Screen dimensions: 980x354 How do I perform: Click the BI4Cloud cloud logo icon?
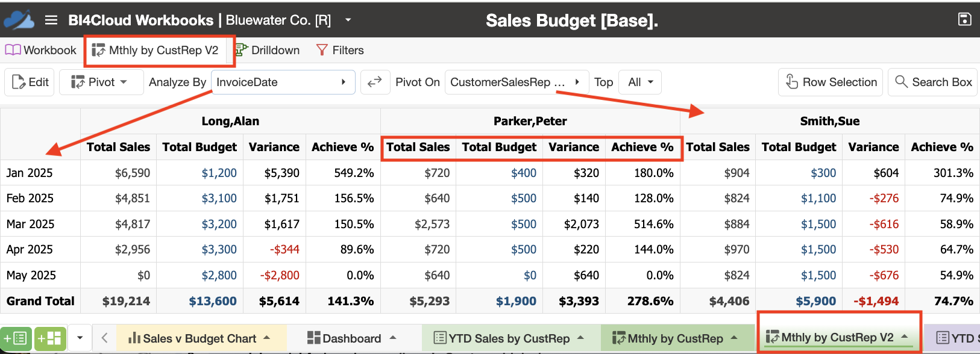pos(19,20)
